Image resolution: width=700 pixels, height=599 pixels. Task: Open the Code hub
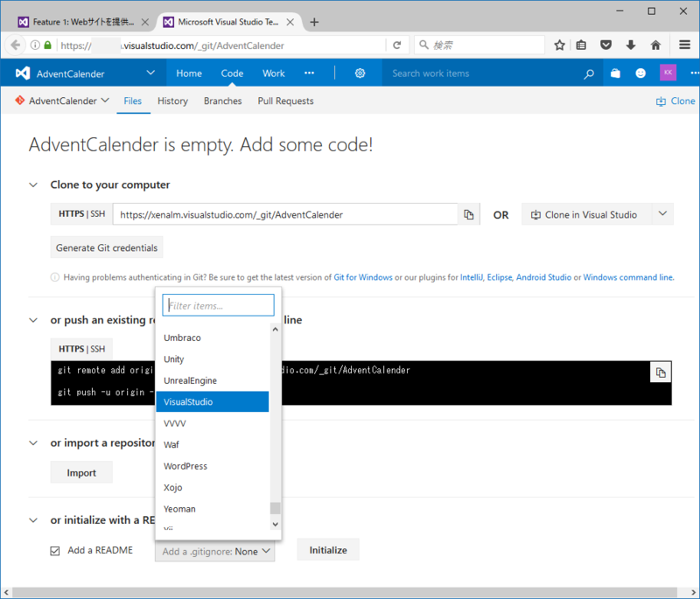tap(232, 73)
